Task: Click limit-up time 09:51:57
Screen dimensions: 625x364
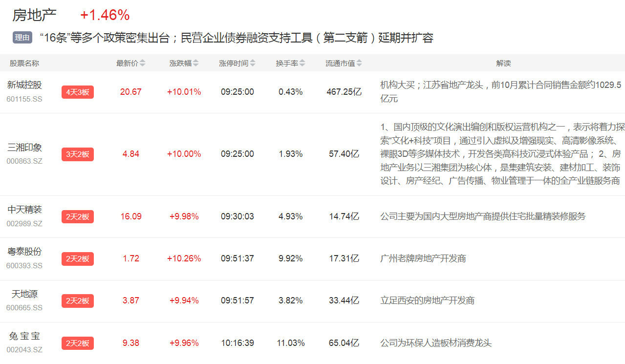Action: [237, 300]
